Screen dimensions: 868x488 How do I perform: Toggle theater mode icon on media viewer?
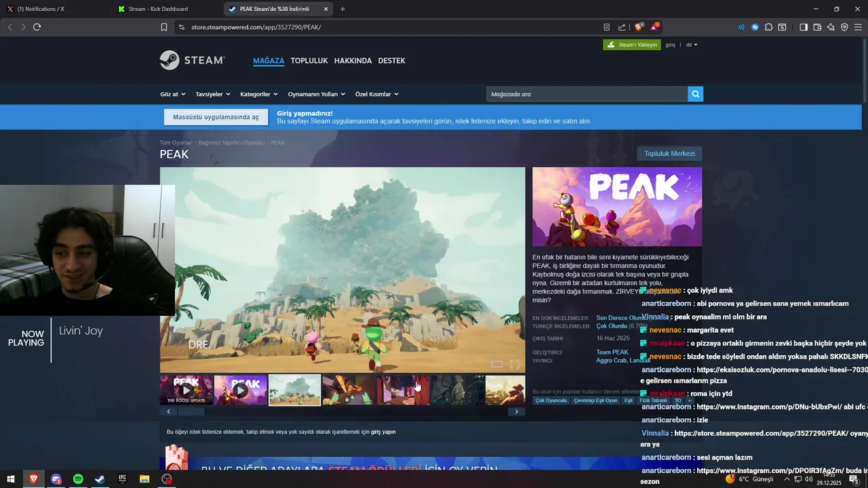496,365
